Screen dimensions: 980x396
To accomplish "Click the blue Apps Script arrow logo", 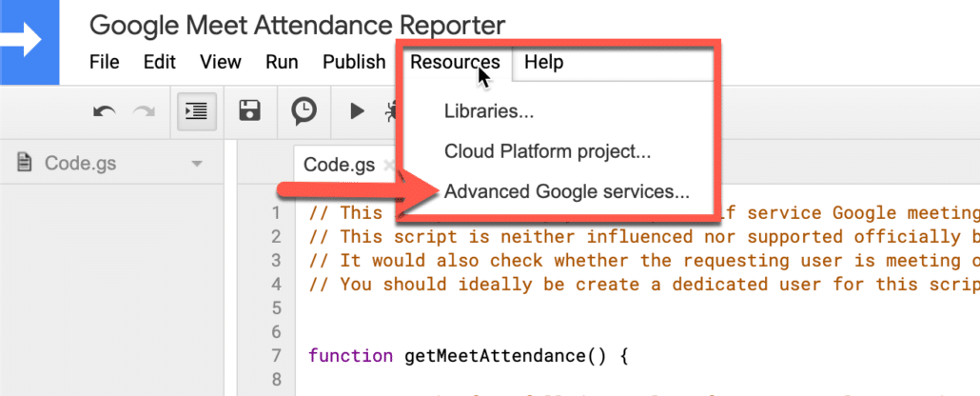I will [x=29, y=41].
